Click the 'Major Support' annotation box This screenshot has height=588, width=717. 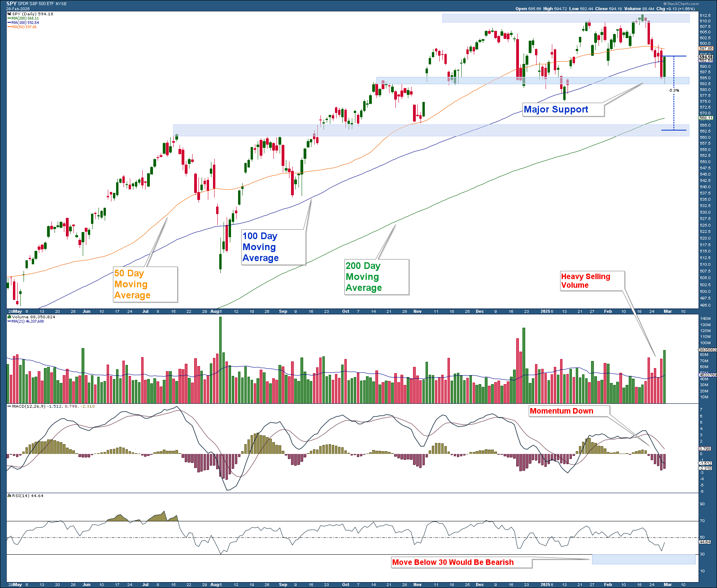(563, 109)
